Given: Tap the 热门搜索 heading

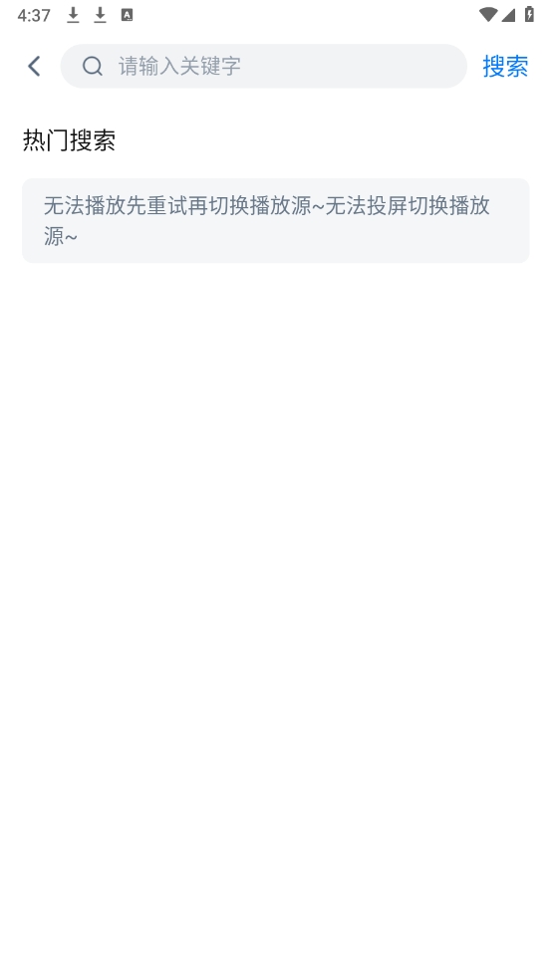Looking at the screenshot, I should (x=69, y=140).
